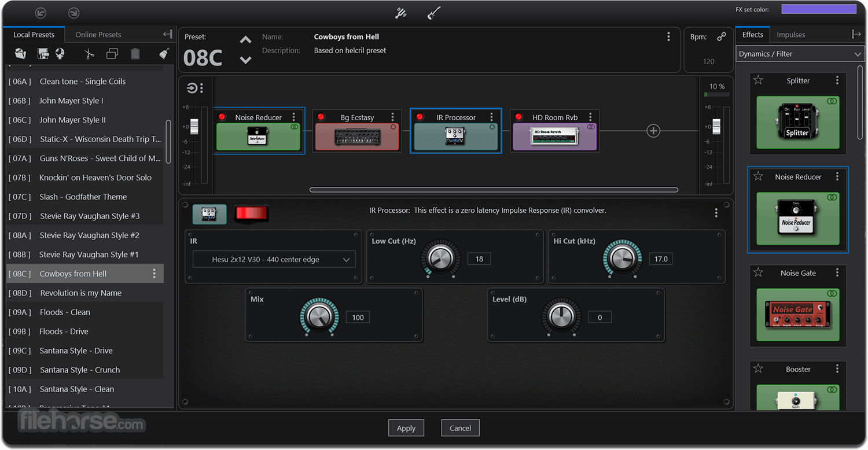Collapse the presets panel with the arrow icon
Screen dimensions: 868x450
pos(168,35)
